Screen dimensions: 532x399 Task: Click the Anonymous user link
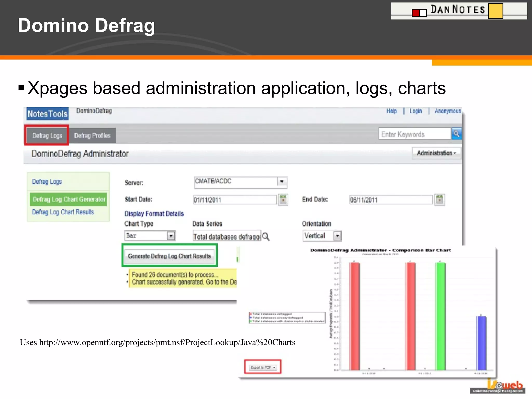coord(448,111)
